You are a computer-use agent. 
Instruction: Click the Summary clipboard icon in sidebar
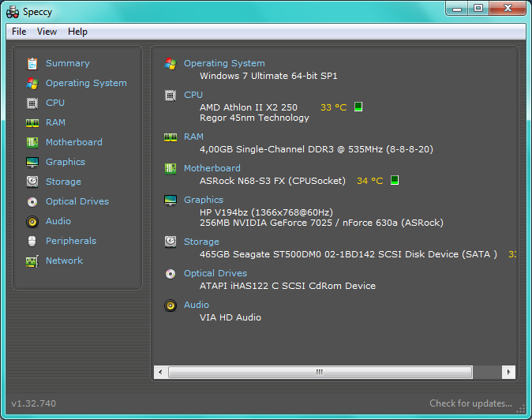32,63
